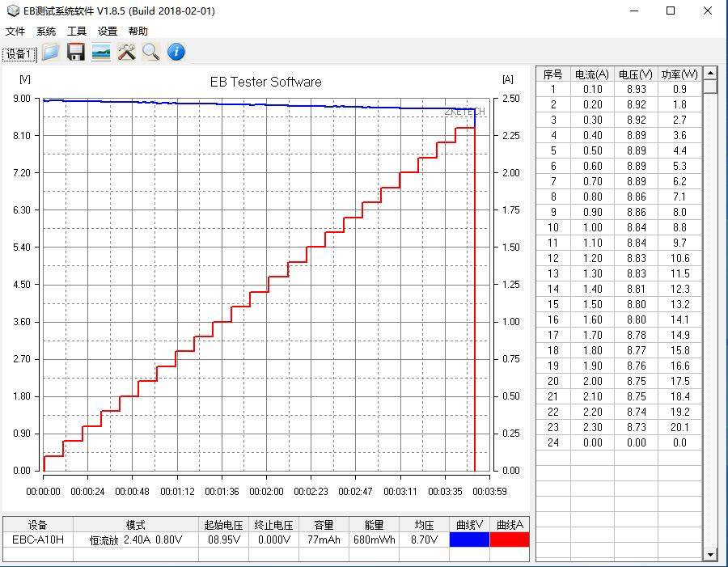Select row 12 in the data table
The image size is (728, 567).
tap(618, 258)
